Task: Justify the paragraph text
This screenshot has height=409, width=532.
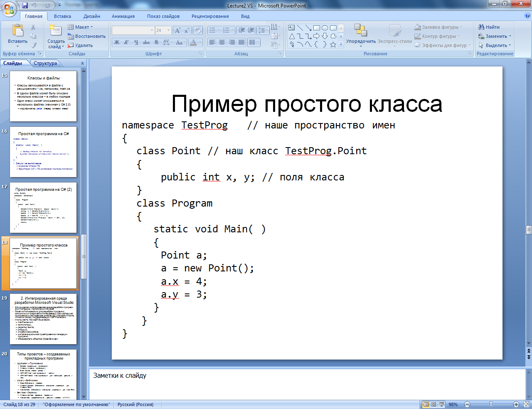Action: [241, 42]
